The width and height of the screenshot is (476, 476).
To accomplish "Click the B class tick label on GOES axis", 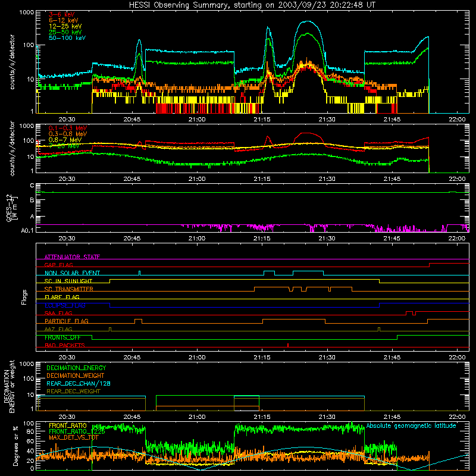I will pos(32,201).
